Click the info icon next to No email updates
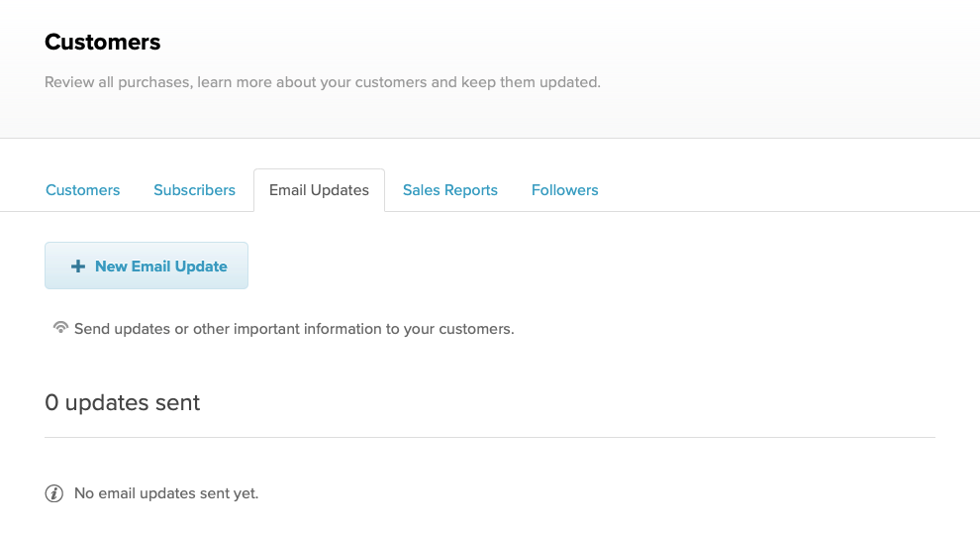Screen dimensions: 980x534 pyautogui.click(x=54, y=493)
